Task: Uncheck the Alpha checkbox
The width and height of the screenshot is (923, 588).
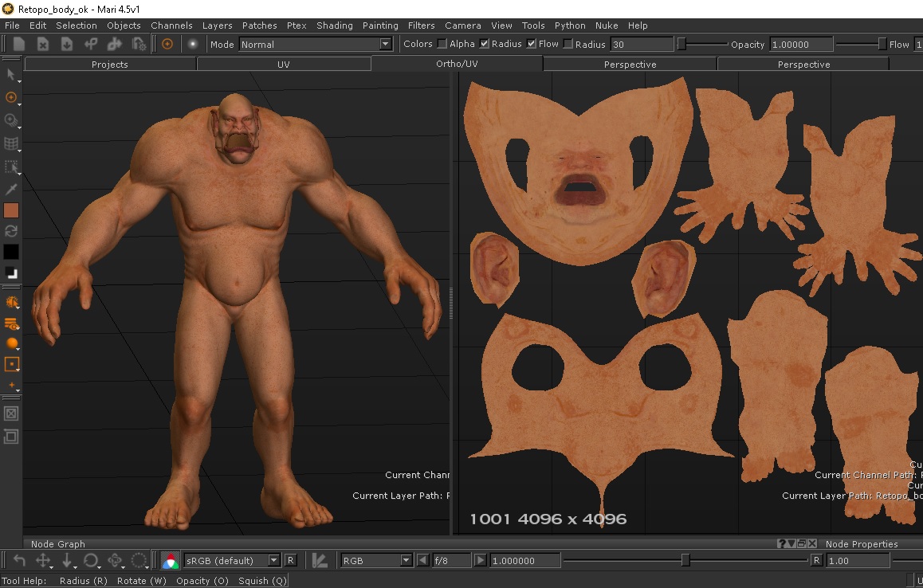Action: (484, 44)
